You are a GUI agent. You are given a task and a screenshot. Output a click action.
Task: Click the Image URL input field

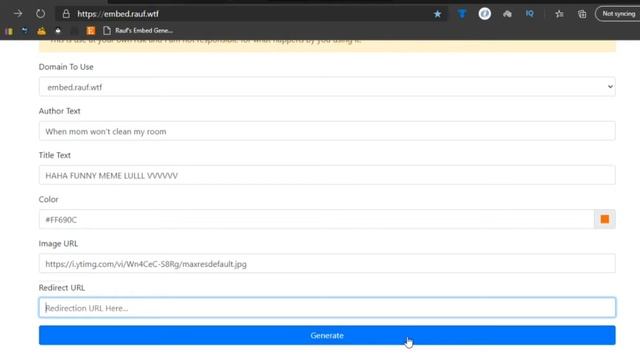click(327, 264)
